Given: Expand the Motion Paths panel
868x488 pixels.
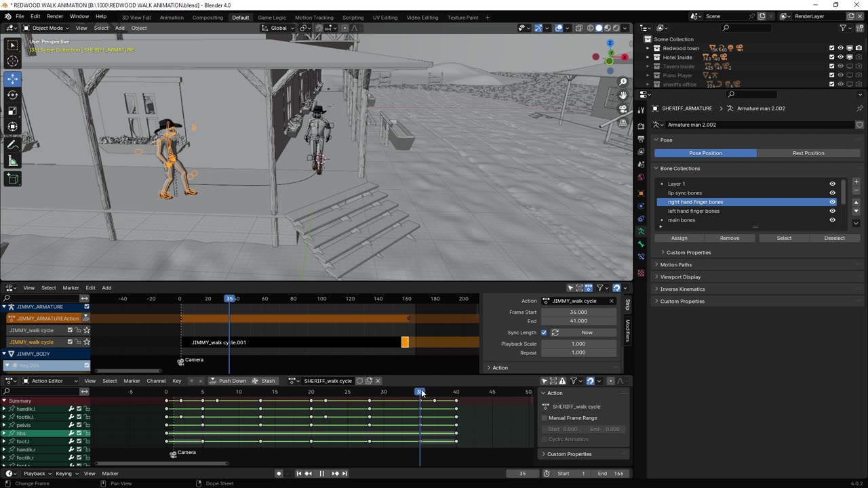Looking at the screenshot, I should tap(675, 265).
